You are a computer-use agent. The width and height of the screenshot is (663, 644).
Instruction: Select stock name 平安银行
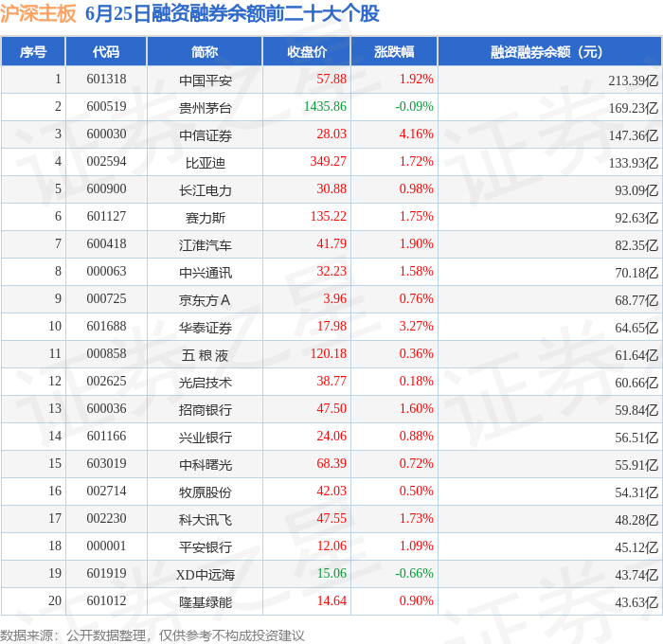click(206, 547)
